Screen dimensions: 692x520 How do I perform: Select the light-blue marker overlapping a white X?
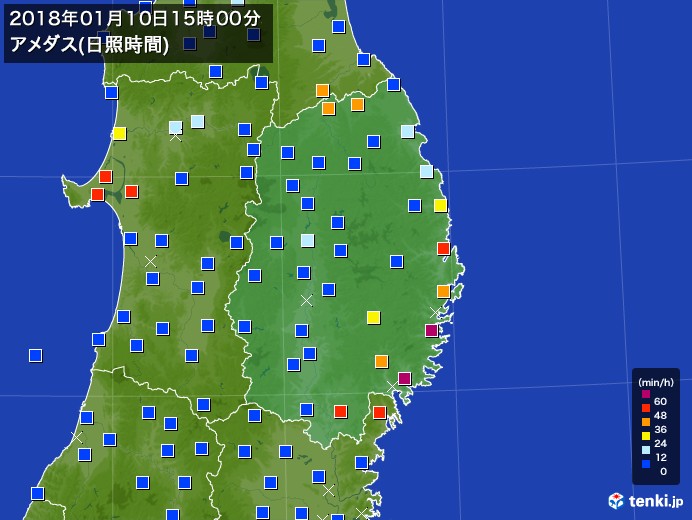(x=176, y=128)
